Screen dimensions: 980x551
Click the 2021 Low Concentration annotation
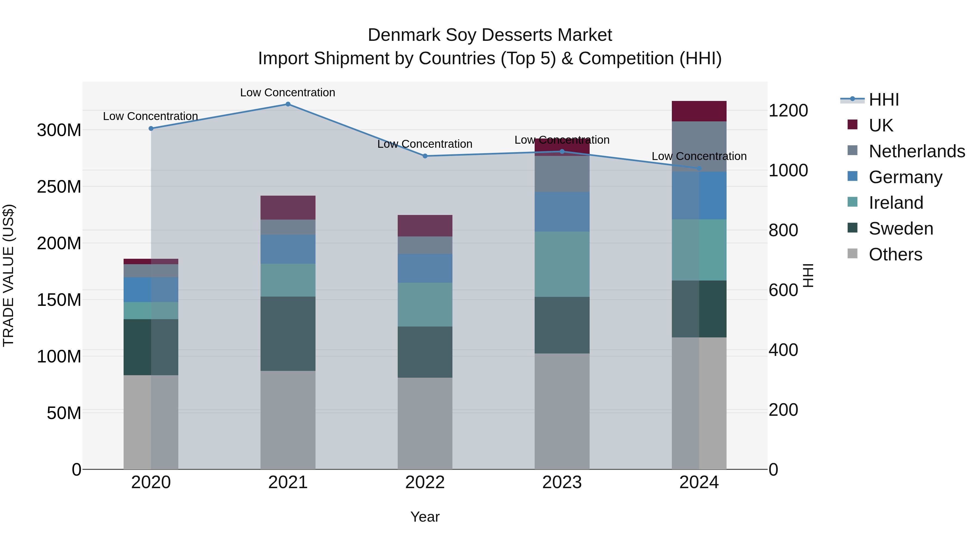coord(288,93)
